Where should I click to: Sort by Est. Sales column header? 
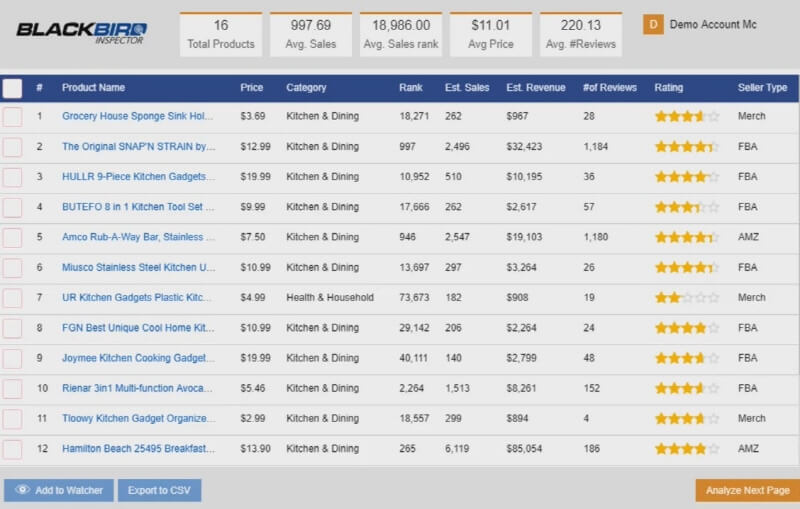coord(467,87)
